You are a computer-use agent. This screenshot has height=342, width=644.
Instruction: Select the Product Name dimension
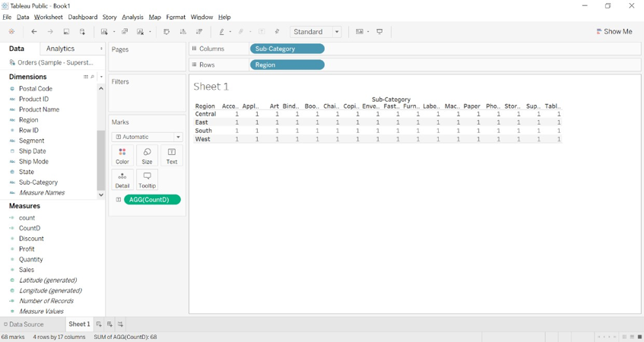pos(39,109)
